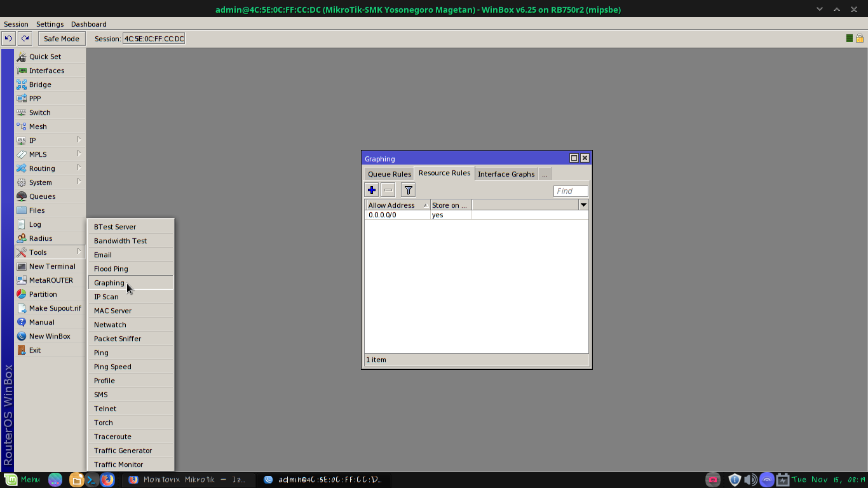Add a new resource rule
This screenshot has height=488, width=868.
click(x=372, y=190)
